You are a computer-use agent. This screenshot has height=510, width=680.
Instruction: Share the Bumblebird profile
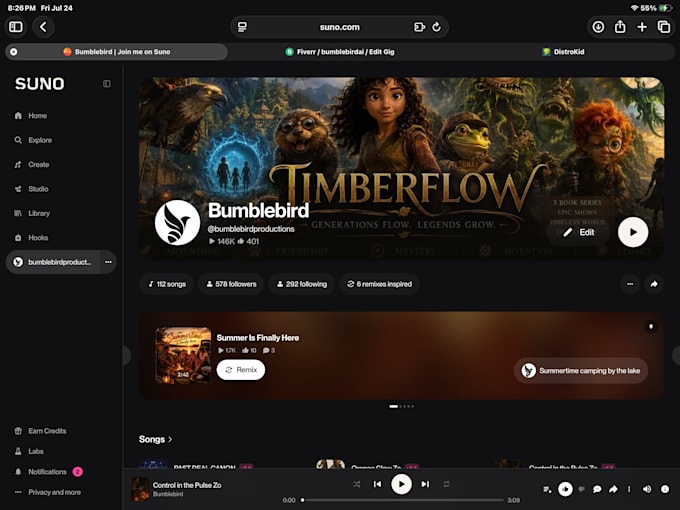[x=654, y=284]
